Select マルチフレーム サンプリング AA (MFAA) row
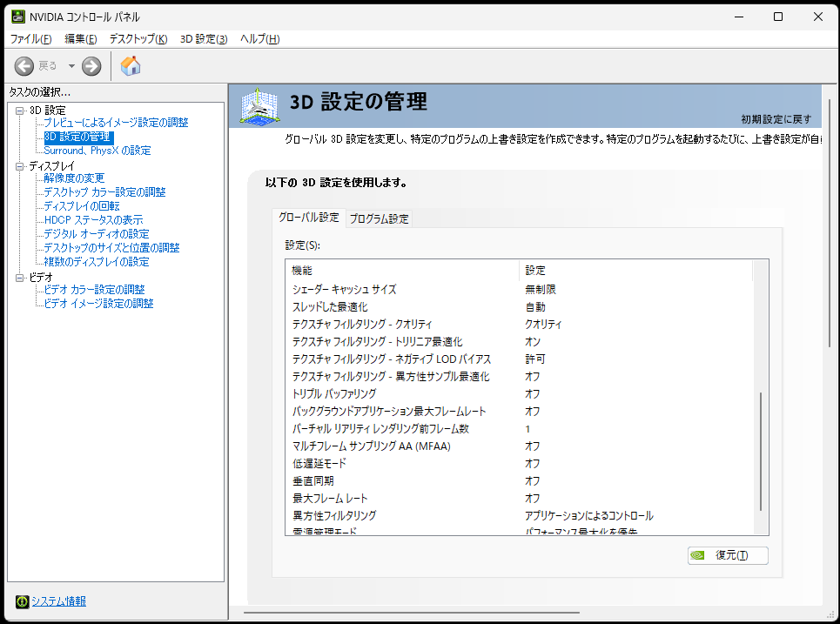 519,446
